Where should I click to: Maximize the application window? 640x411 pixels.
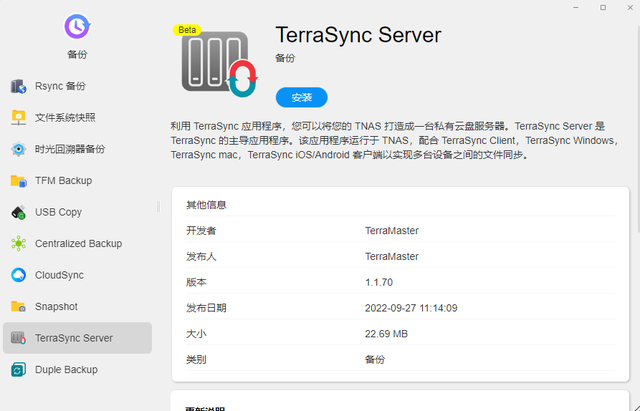point(603,8)
